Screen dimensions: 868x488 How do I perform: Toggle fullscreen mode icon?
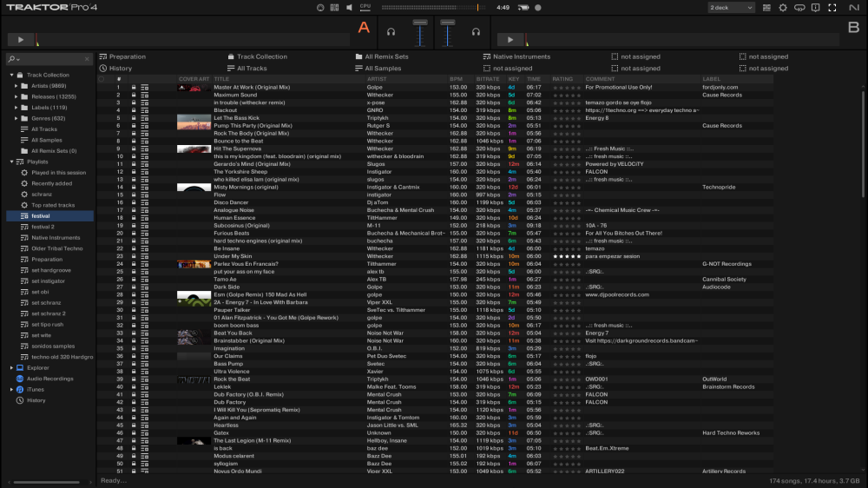point(832,8)
